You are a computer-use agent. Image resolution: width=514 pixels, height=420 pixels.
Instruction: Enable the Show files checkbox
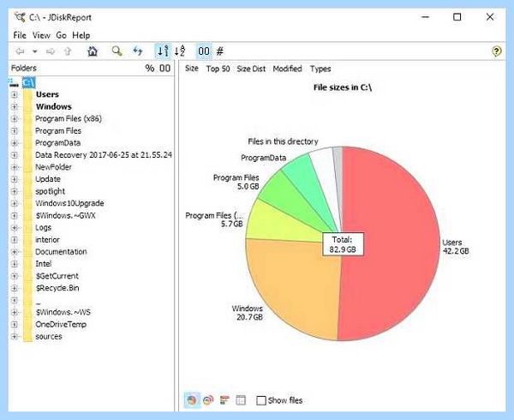[x=261, y=400]
